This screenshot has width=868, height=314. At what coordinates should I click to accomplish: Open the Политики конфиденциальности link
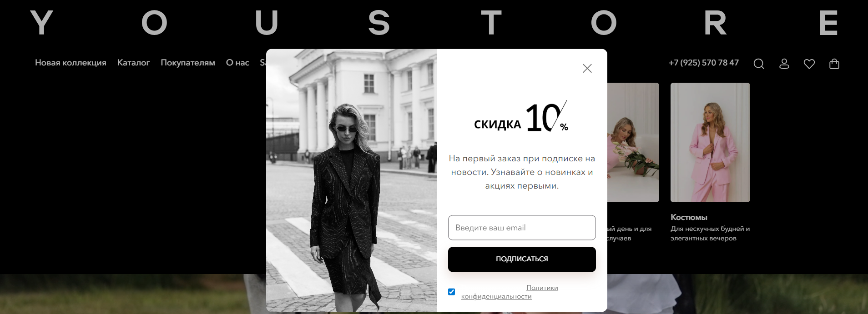coord(510,292)
